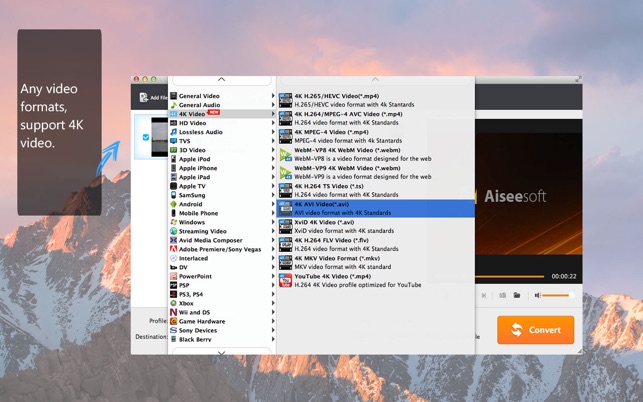
Task: Click the Lossless Audio note icon
Action: (x=173, y=132)
